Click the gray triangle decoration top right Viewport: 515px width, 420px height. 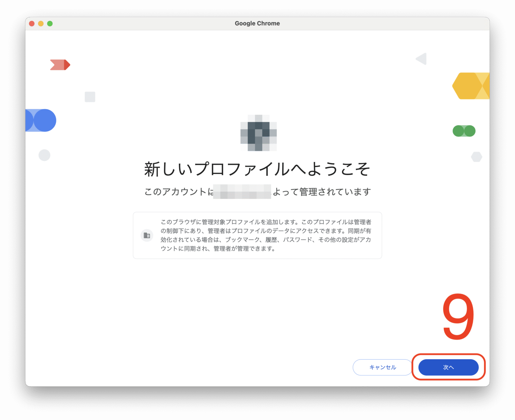tap(421, 59)
